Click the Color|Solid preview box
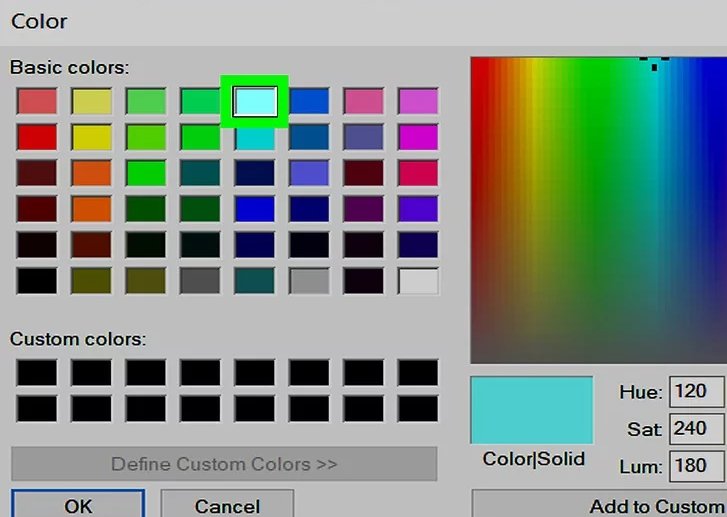This screenshot has height=517, width=727. [x=533, y=410]
